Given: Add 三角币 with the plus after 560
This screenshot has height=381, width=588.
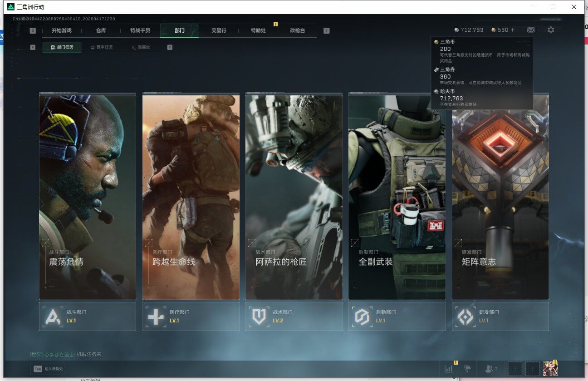Looking at the screenshot, I should (x=513, y=30).
